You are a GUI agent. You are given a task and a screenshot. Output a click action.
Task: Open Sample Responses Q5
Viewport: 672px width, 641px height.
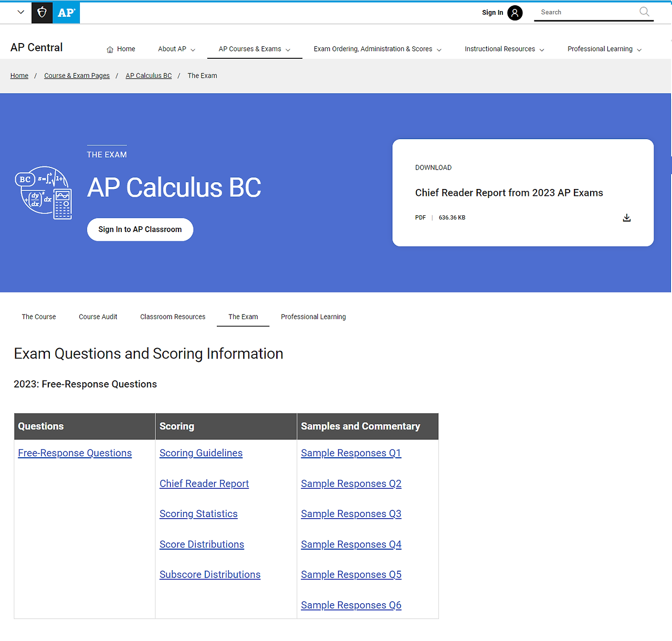click(x=351, y=574)
